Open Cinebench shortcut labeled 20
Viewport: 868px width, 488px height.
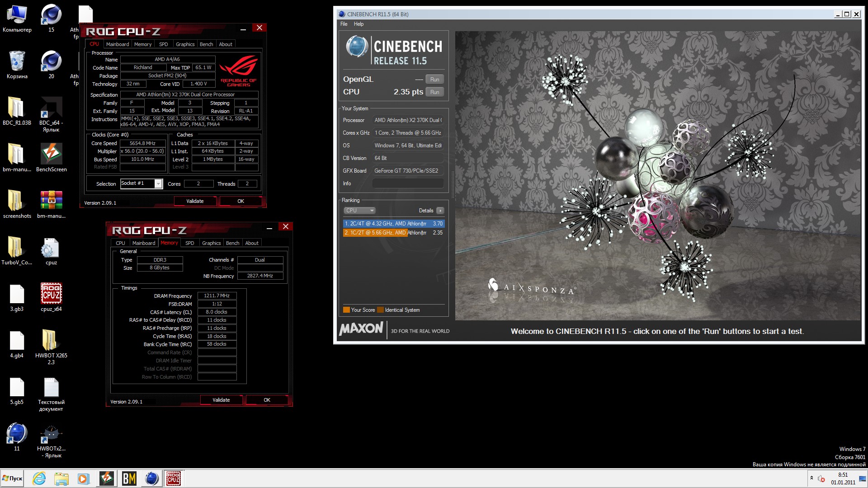pyautogui.click(x=51, y=65)
